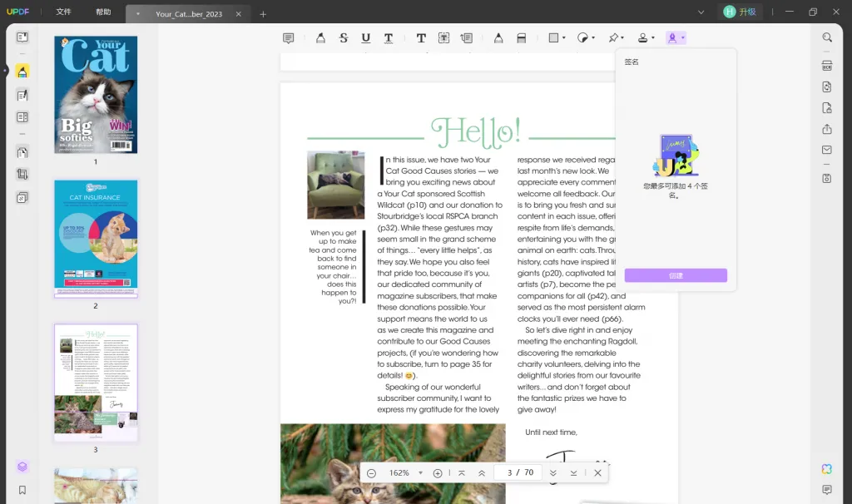Close the page navigation bar
Viewport: 852px width, 504px height.
(597, 473)
